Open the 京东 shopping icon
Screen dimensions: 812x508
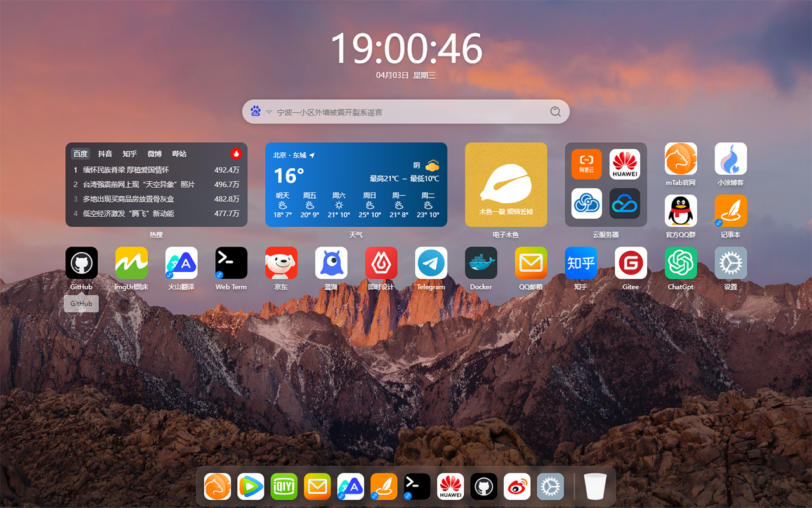pos(281,263)
